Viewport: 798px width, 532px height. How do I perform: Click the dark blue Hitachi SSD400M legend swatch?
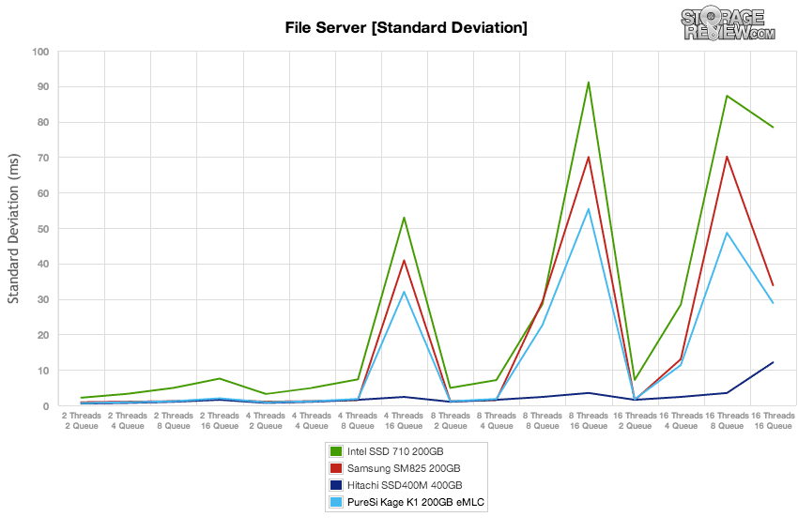click(335, 485)
